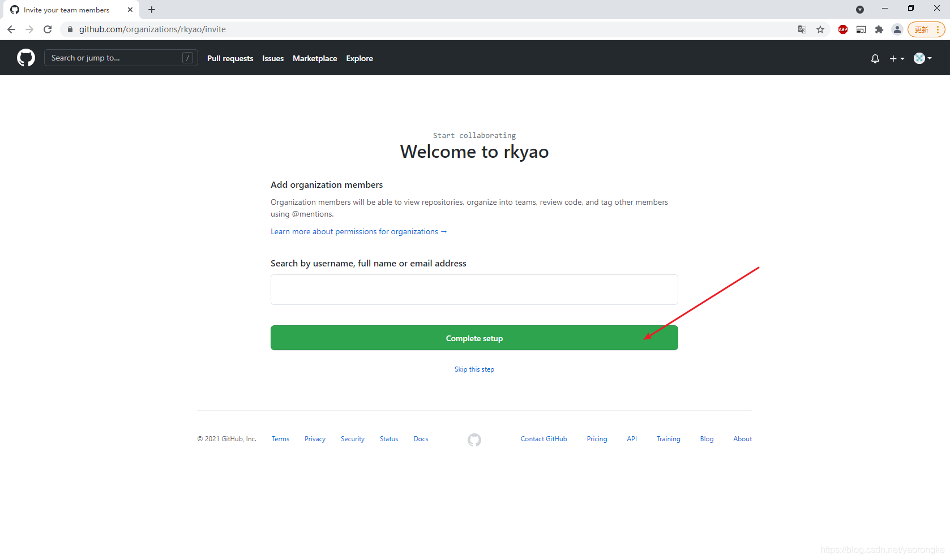Close the 'Invite your team members' tab

[130, 10]
